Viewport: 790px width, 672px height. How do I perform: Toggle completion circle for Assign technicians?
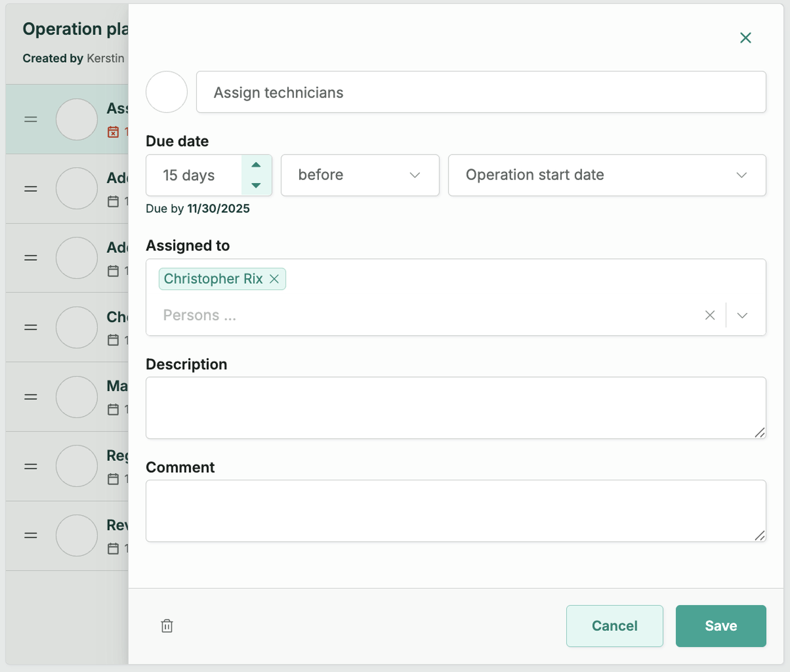pyautogui.click(x=167, y=92)
